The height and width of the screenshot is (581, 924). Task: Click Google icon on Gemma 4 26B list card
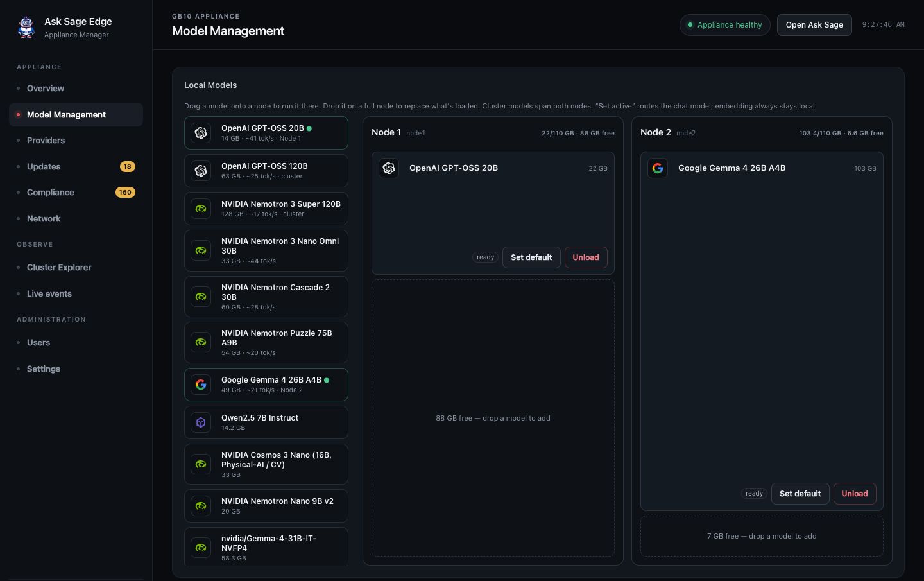coord(201,385)
